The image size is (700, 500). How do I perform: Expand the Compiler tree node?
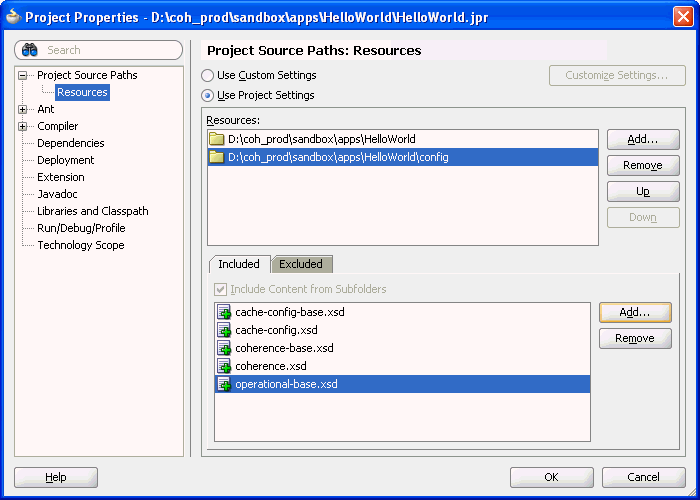(22, 126)
